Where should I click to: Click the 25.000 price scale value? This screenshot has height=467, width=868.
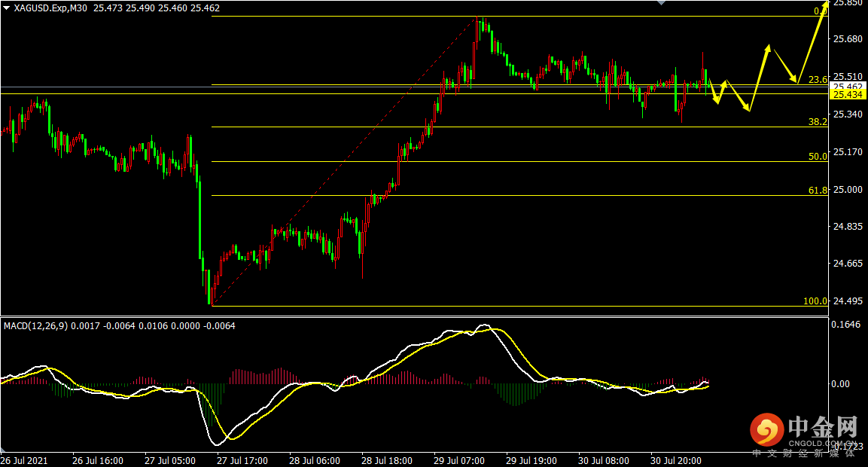pyautogui.click(x=848, y=190)
